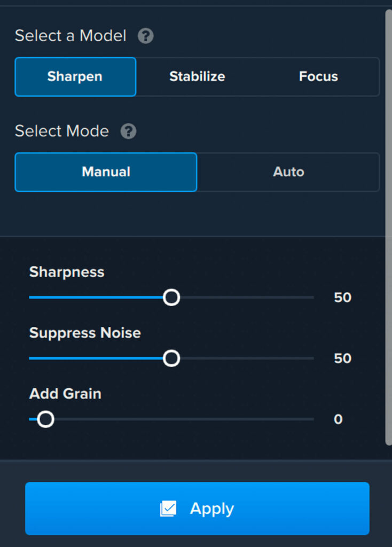Edit the Add Grain value 0
The height and width of the screenshot is (547, 392).
(338, 419)
